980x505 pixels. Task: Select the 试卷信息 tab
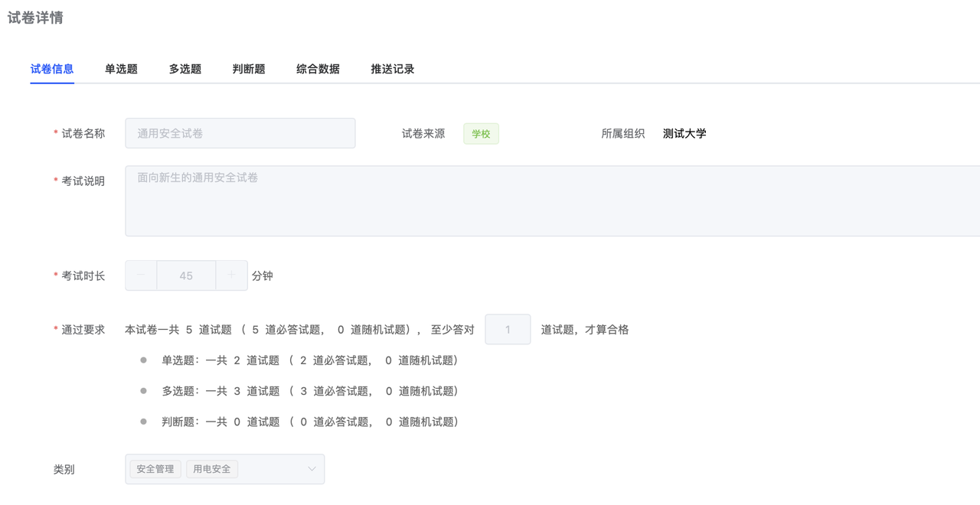click(52, 69)
